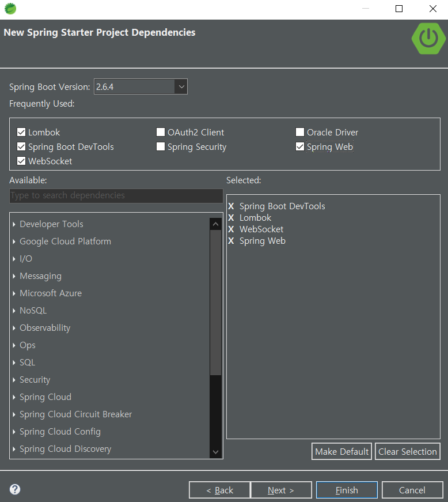Expand the I/O category

(14, 259)
